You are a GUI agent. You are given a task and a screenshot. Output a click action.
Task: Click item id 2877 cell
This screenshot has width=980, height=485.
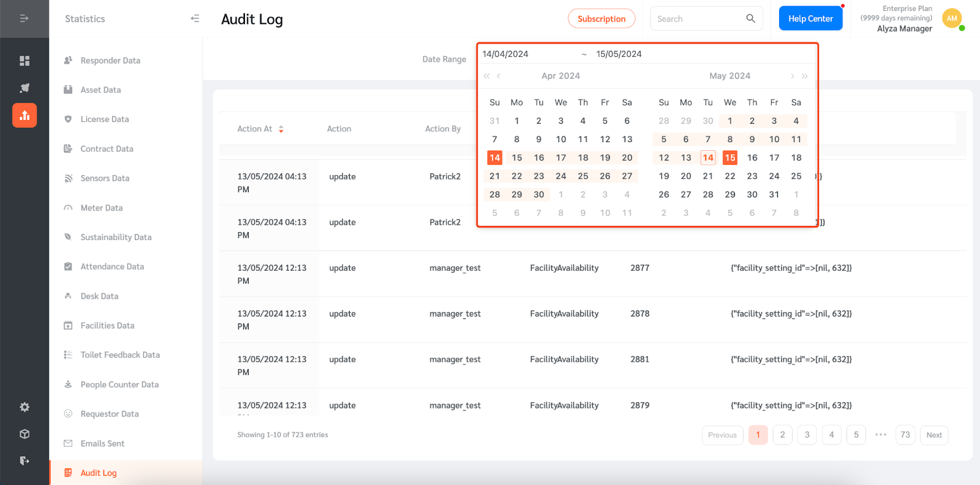point(640,268)
